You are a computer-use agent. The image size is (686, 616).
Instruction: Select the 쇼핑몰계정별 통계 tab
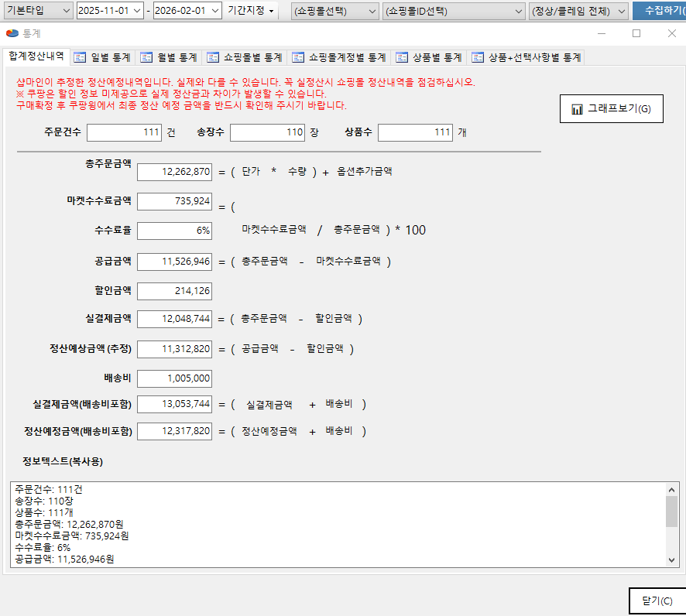click(x=338, y=57)
